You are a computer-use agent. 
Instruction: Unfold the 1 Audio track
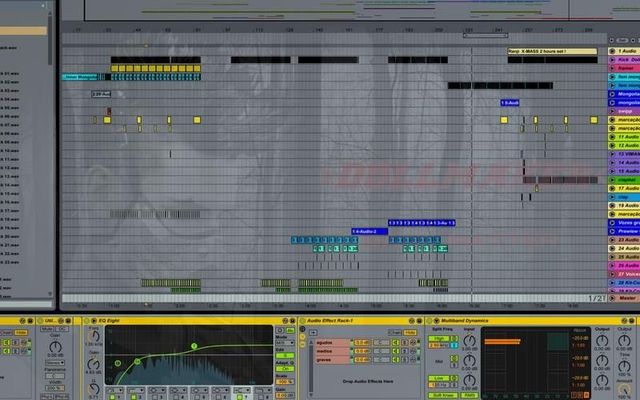612,51
